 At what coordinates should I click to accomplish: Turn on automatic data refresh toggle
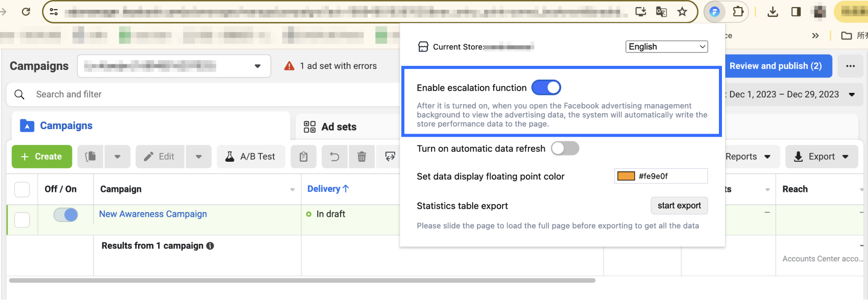pos(565,148)
